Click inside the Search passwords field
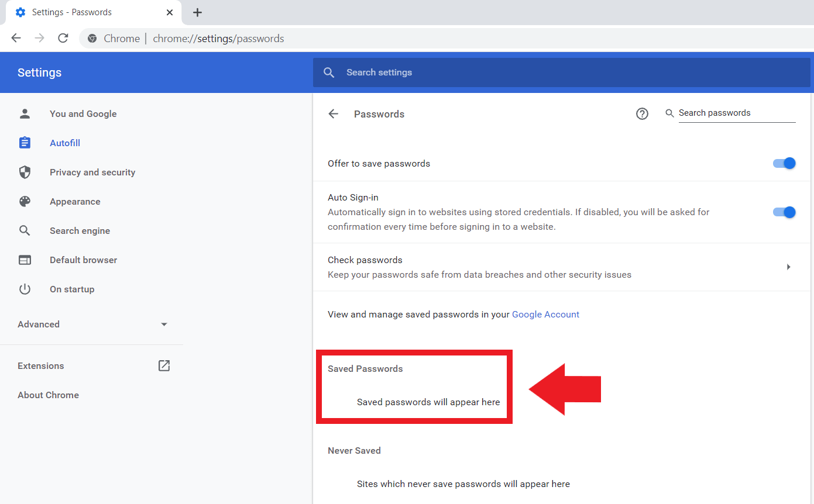Image resolution: width=814 pixels, height=504 pixels. coord(736,113)
